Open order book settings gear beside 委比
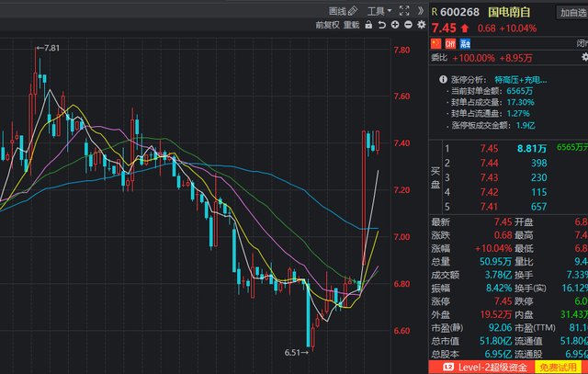 (x=584, y=57)
